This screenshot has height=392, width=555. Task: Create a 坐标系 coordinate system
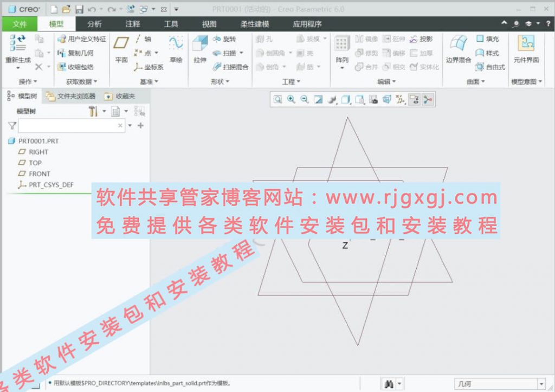pyautogui.click(x=149, y=67)
